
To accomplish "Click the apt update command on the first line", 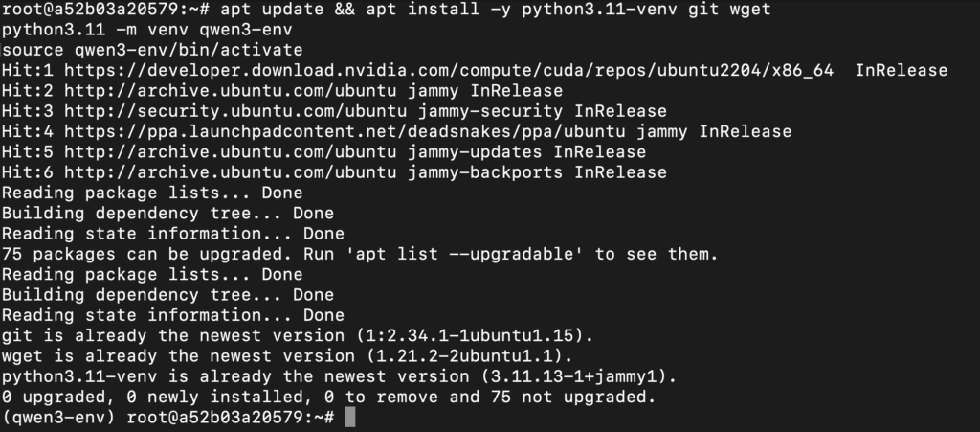I will tap(273, 10).
